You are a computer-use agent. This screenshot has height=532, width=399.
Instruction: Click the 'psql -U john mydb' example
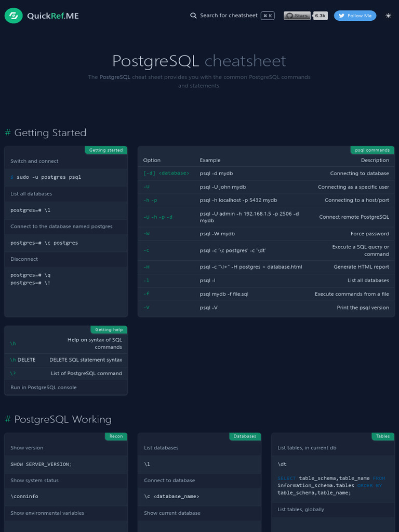point(223,187)
